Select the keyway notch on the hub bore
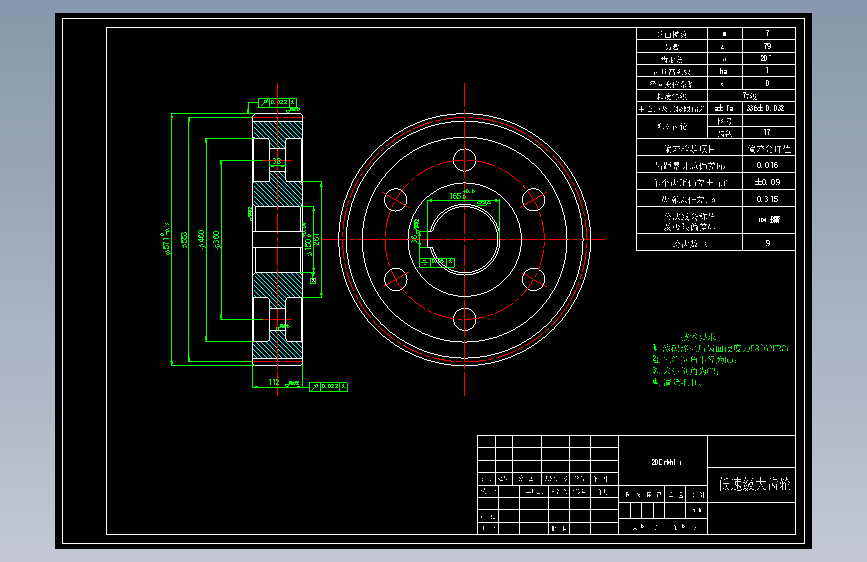Viewport: 867px width, 562px height. coord(432,239)
